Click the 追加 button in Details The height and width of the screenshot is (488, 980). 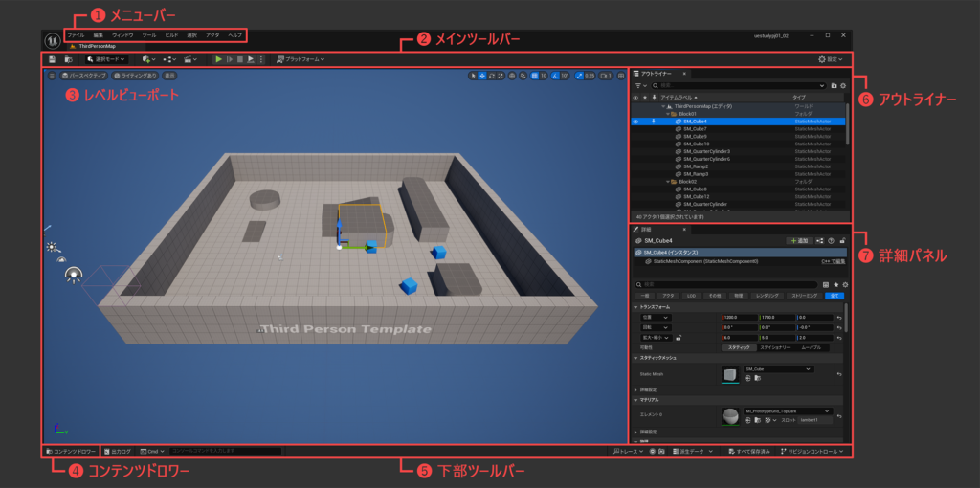click(x=799, y=240)
